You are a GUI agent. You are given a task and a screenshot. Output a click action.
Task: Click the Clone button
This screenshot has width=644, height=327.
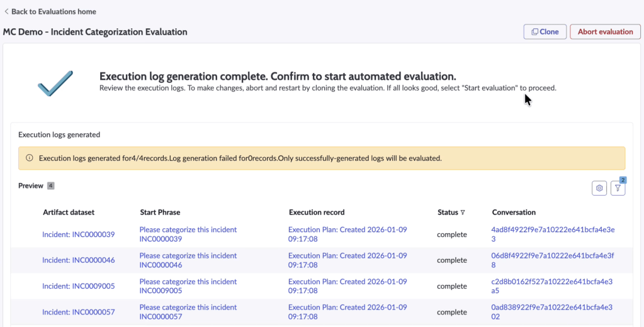click(545, 31)
